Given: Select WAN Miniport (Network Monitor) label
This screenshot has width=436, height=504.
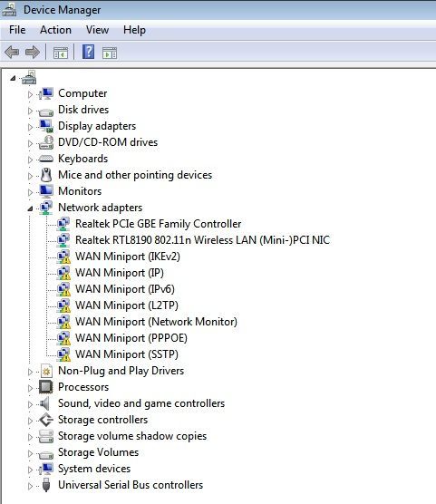Looking at the screenshot, I should 156,322.
